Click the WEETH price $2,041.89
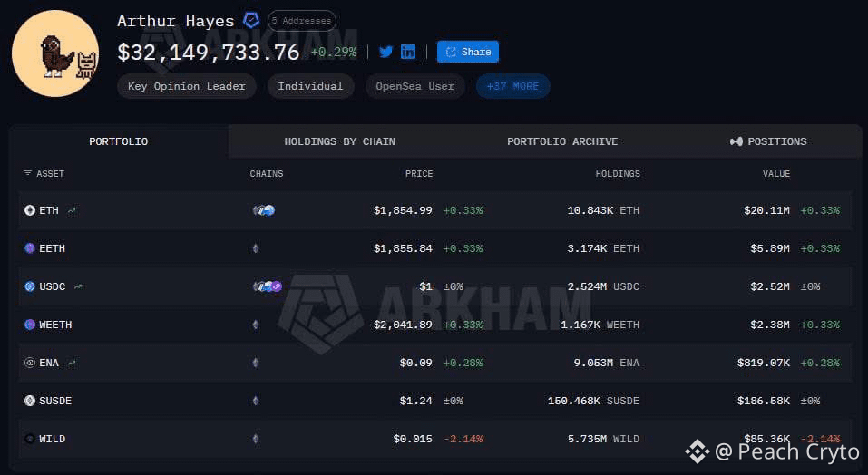 pos(403,325)
